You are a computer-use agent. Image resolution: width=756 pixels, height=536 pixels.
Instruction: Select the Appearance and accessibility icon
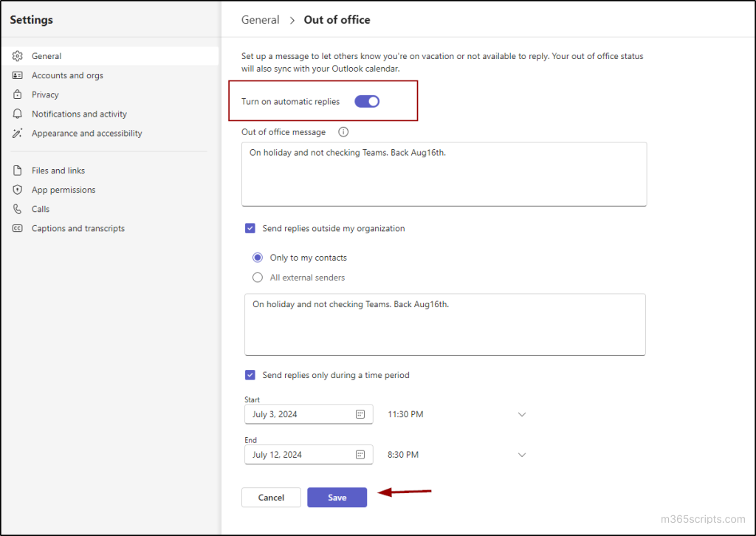point(17,133)
